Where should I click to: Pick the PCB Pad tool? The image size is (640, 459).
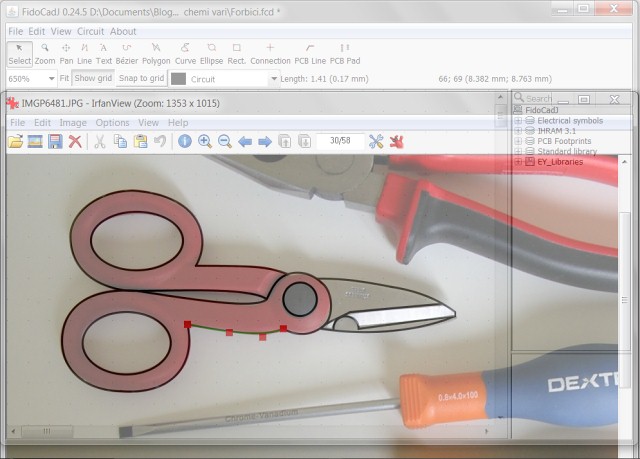coord(345,53)
